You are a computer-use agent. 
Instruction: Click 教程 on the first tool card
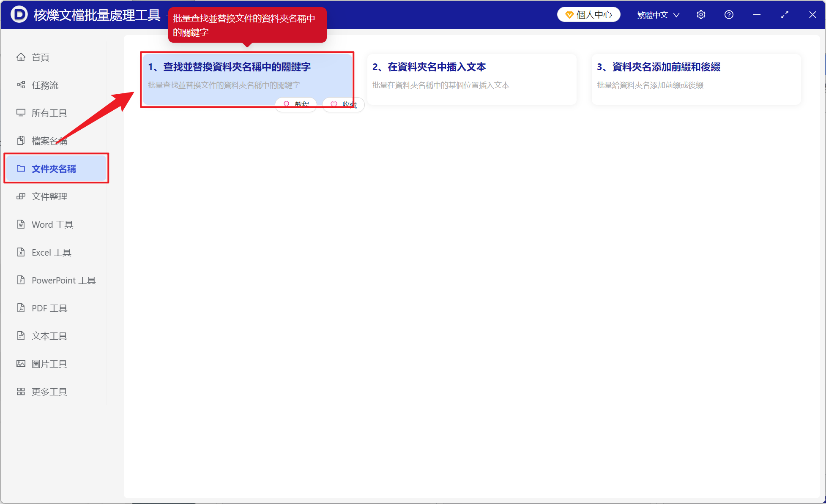(x=296, y=104)
